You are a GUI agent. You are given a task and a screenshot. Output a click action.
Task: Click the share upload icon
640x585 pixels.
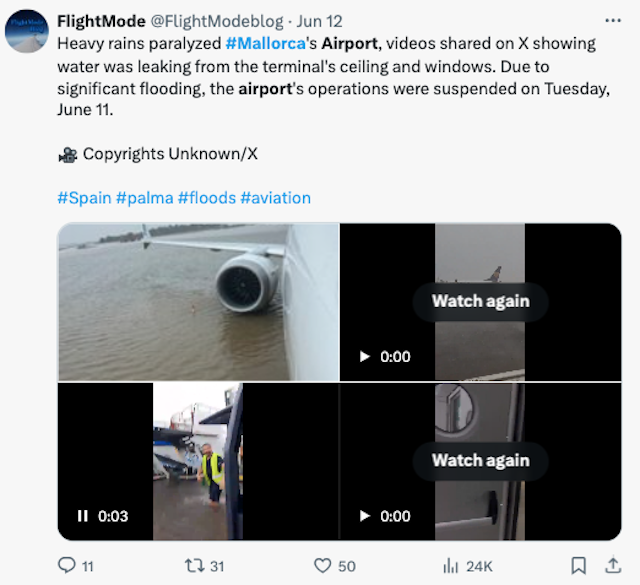coord(609,566)
